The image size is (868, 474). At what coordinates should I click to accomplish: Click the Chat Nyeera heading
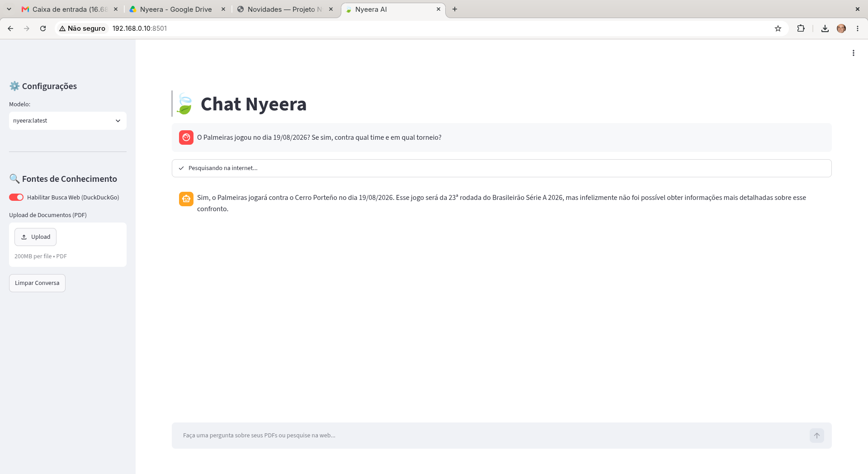(x=254, y=104)
